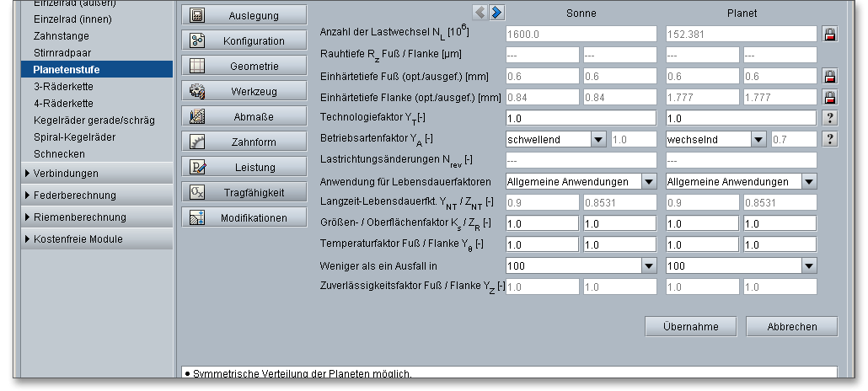The height and width of the screenshot is (391, 868).
Task: Click the Geometrie grid icon button
Action: pos(198,66)
